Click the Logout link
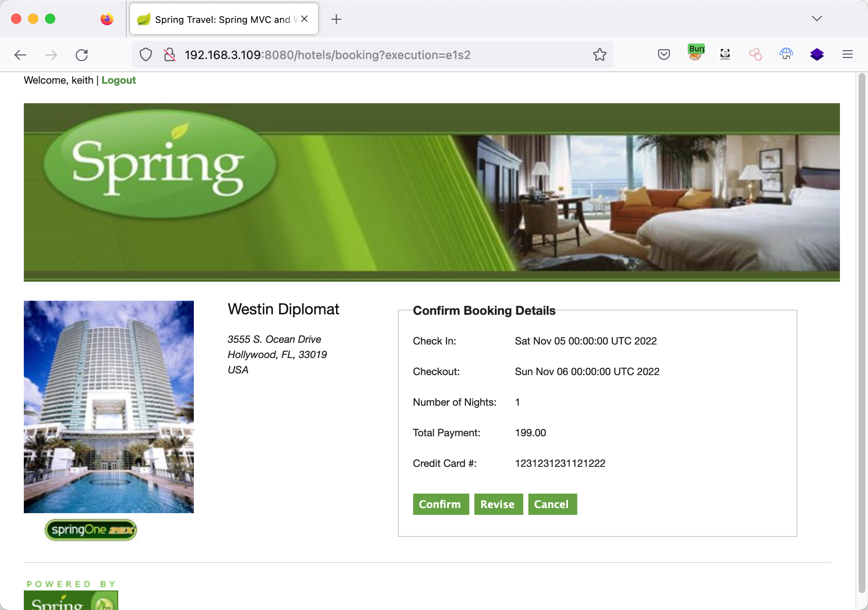 118,80
